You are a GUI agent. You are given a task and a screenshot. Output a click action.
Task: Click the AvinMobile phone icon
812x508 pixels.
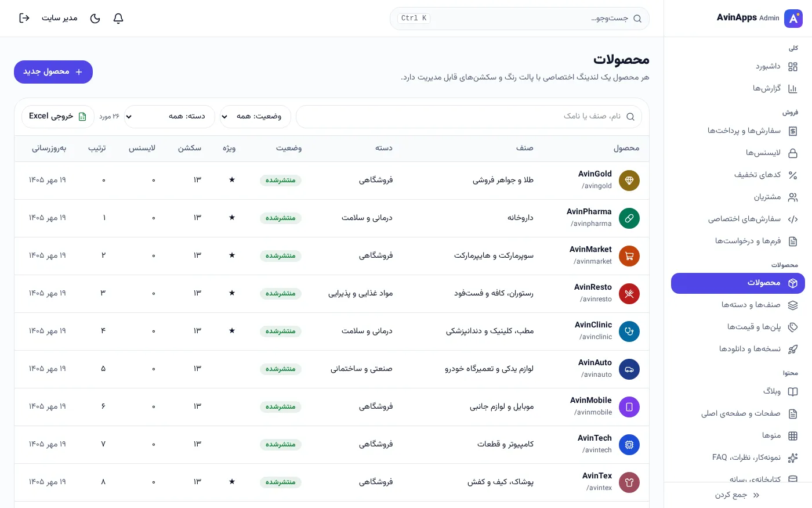pyautogui.click(x=629, y=407)
